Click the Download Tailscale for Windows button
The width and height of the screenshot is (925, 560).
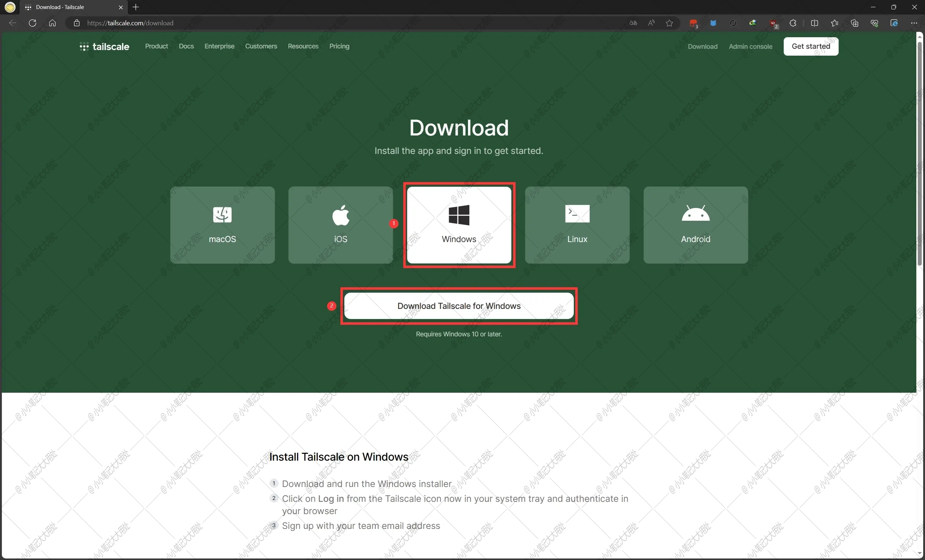click(459, 306)
